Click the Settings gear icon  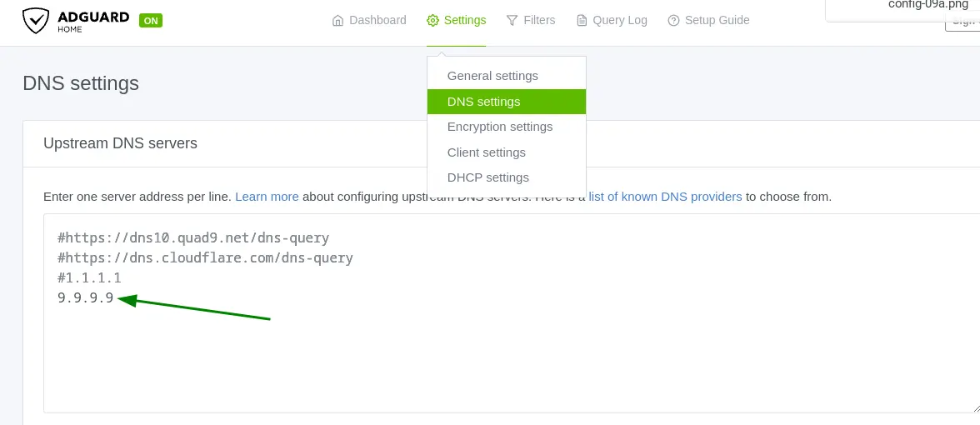click(x=432, y=20)
